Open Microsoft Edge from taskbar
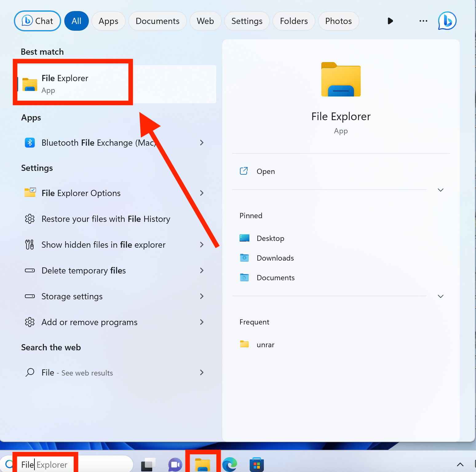 [x=230, y=464]
